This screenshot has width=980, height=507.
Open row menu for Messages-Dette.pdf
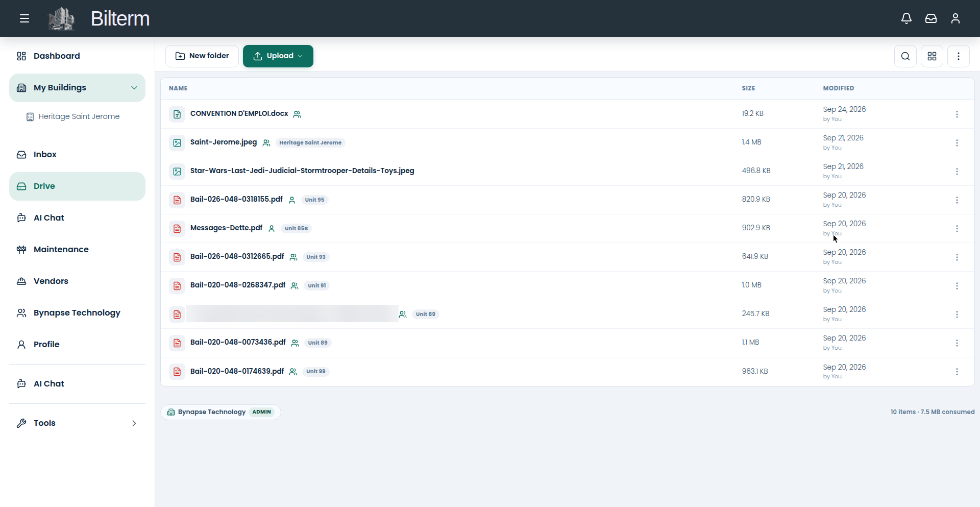coord(957,229)
